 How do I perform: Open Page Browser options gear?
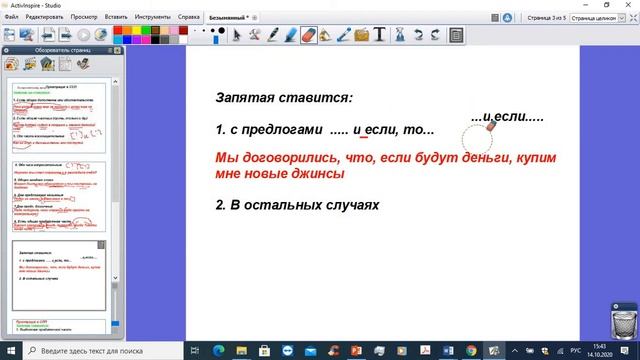coord(6,50)
